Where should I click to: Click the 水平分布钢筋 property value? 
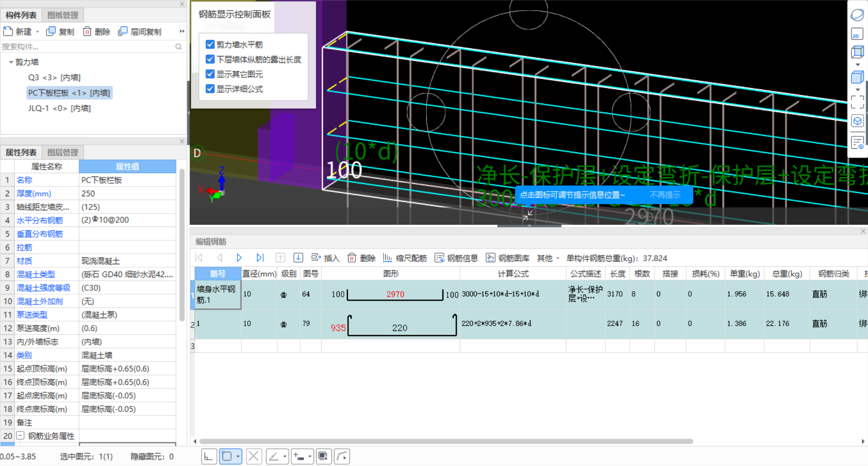coord(127,220)
